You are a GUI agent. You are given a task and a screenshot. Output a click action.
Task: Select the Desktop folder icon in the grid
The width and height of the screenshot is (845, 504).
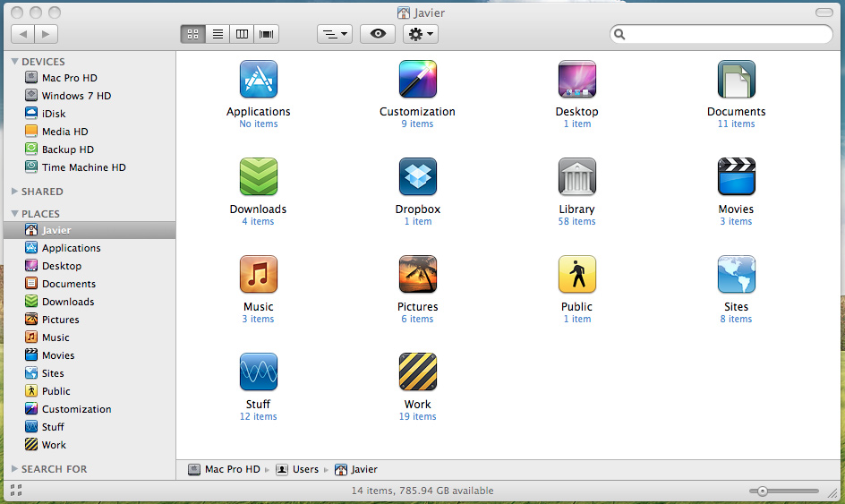pos(577,80)
